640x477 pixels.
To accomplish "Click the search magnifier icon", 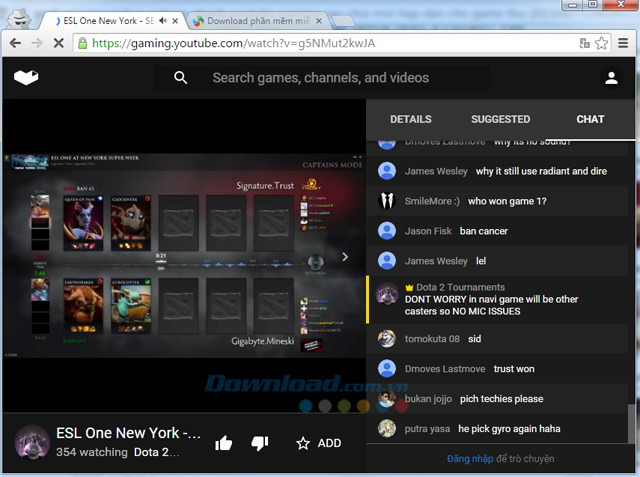I will point(180,78).
